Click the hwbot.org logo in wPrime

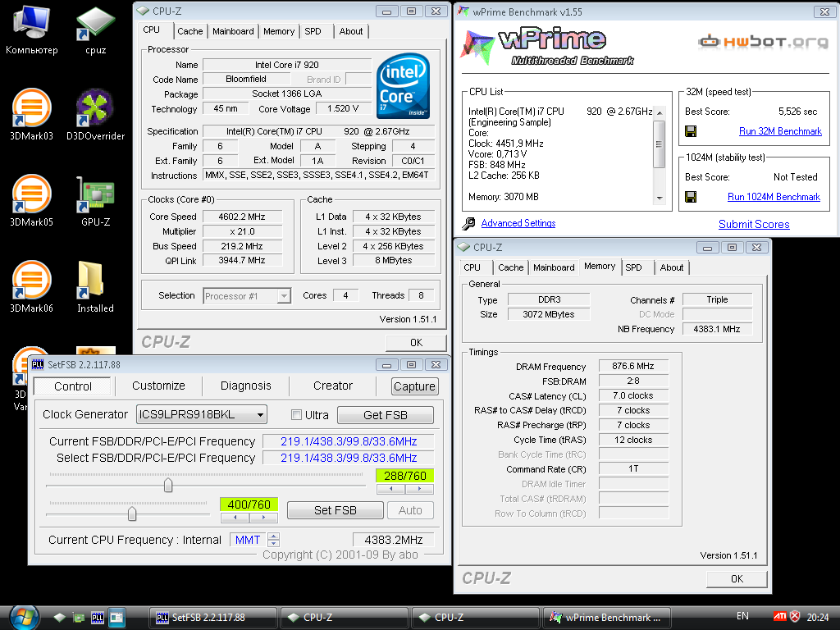[x=763, y=41]
